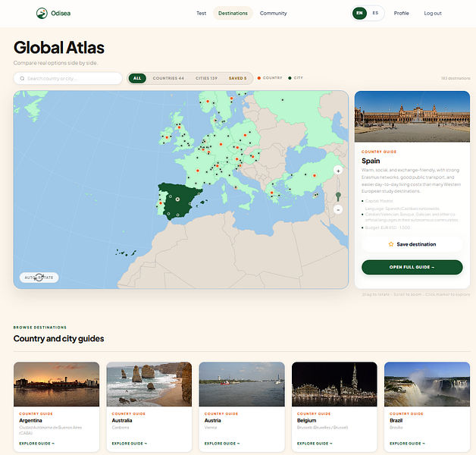The width and height of the screenshot is (476, 455).
Task: Open the Community nav item
Action: click(273, 13)
